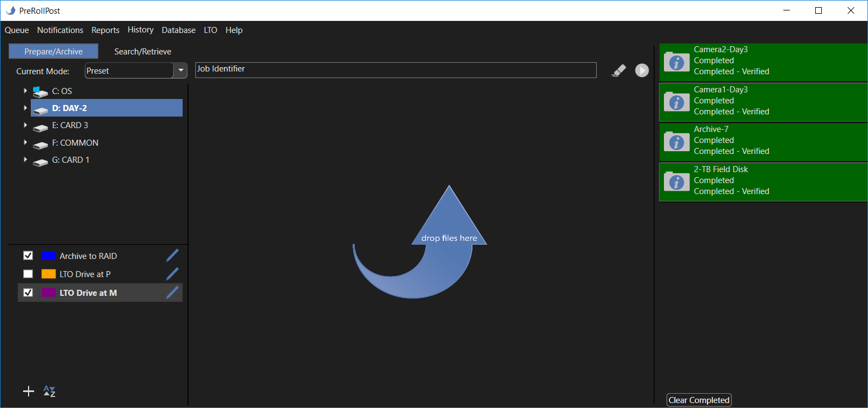Select LTO Drive at P destination label
The height and width of the screenshot is (408, 868).
tap(85, 274)
